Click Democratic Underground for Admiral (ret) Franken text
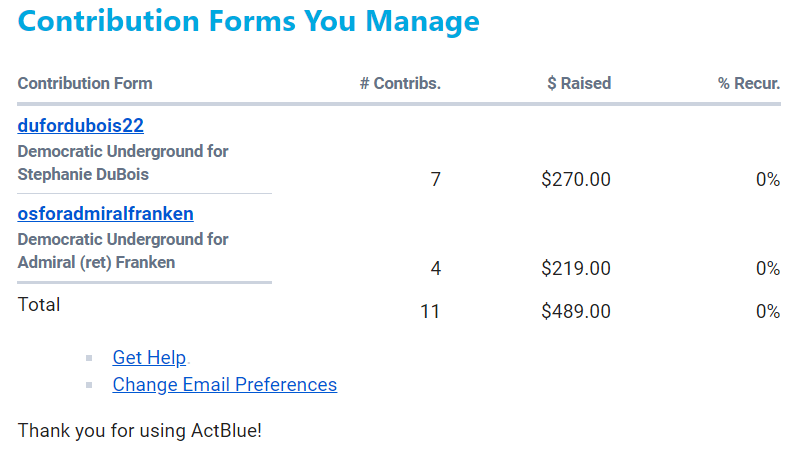The image size is (794, 451). pyautogui.click(x=122, y=250)
